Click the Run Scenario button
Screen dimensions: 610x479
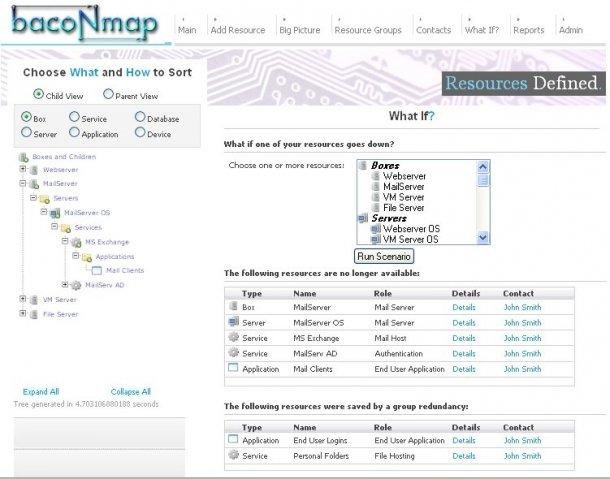(x=384, y=256)
